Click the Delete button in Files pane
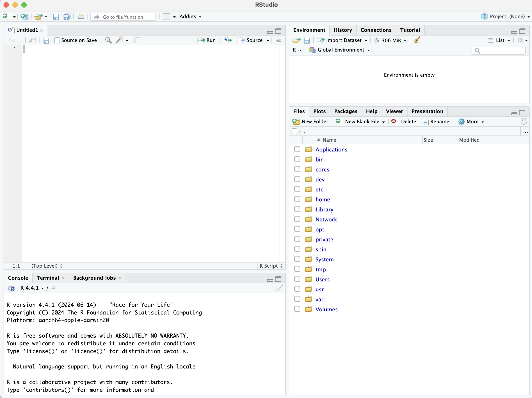532x398 pixels. 404,122
